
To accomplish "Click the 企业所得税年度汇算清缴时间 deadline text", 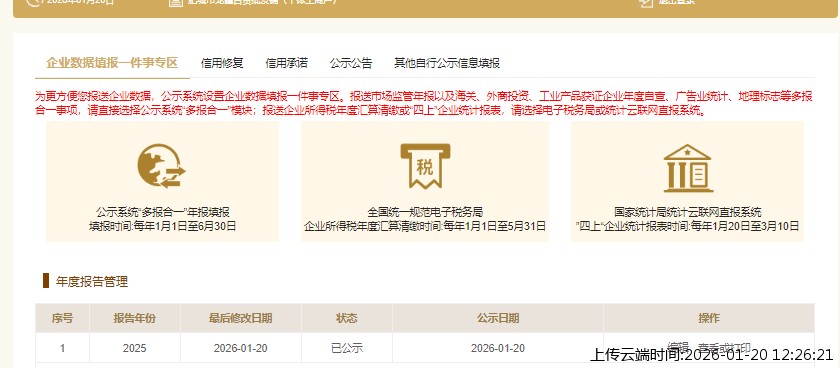I will click(425, 226).
